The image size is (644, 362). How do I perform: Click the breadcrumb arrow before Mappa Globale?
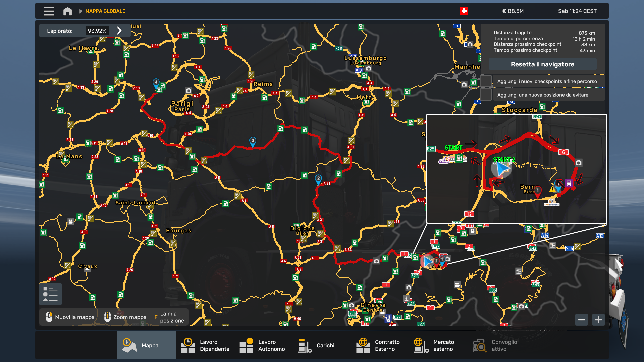pos(80,11)
